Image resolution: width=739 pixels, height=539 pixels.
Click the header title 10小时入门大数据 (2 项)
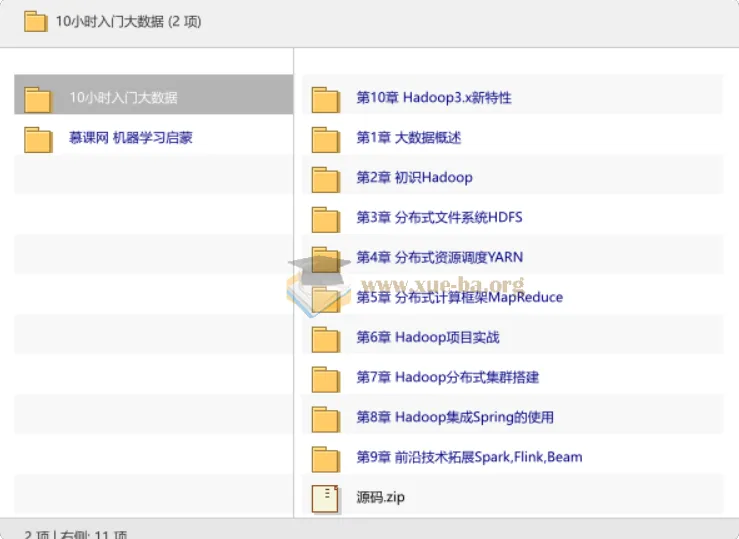(129, 22)
